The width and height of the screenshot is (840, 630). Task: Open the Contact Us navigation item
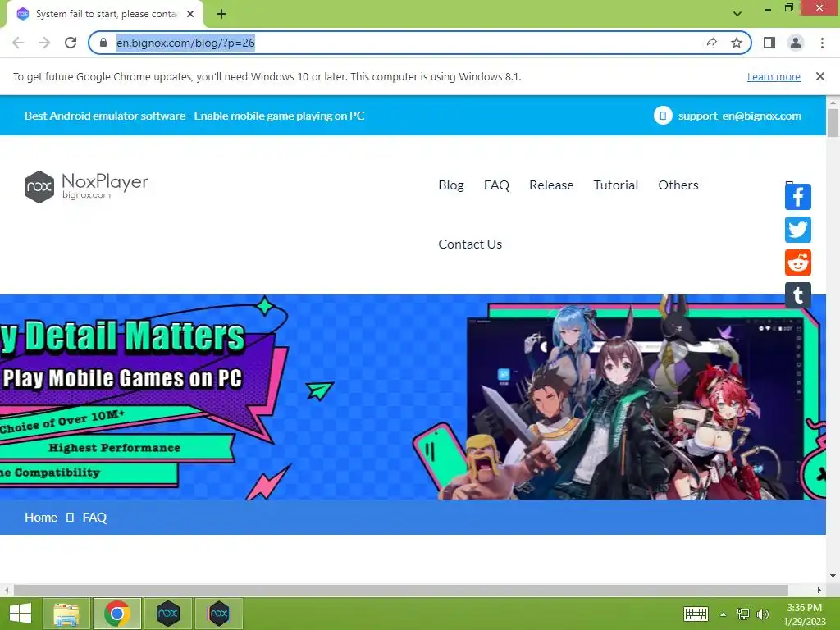[x=470, y=244]
